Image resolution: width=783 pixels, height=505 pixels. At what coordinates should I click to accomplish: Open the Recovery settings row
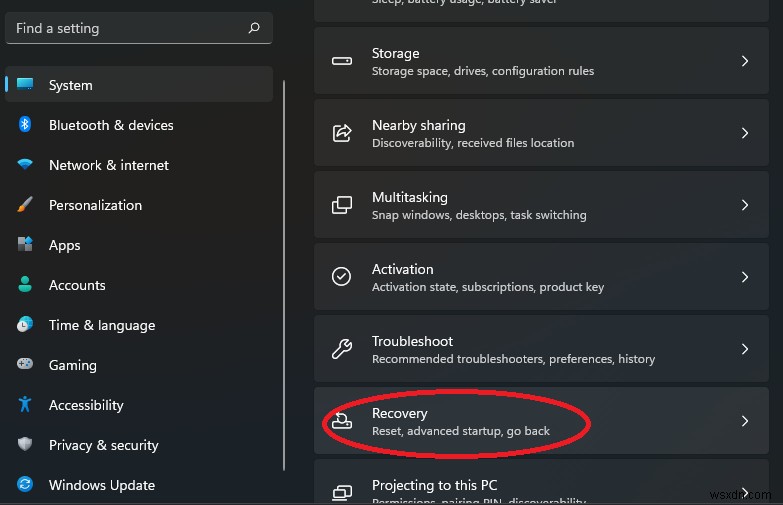pos(460,421)
